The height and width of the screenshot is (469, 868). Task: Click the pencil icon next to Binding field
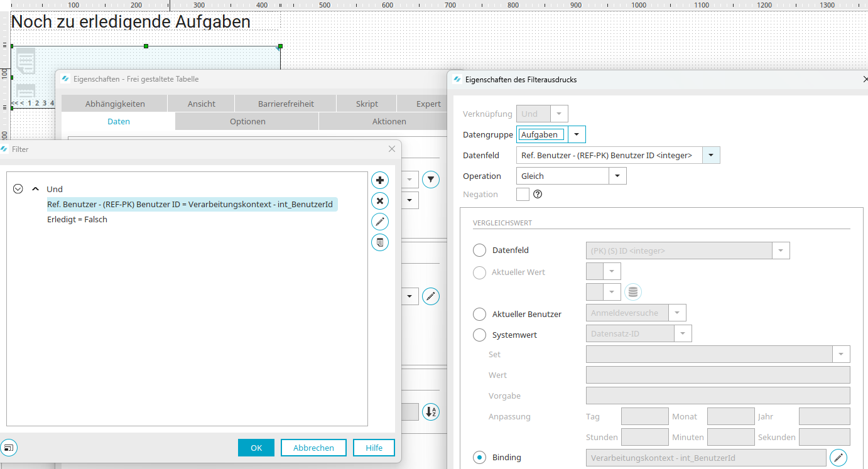[x=838, y=458]
